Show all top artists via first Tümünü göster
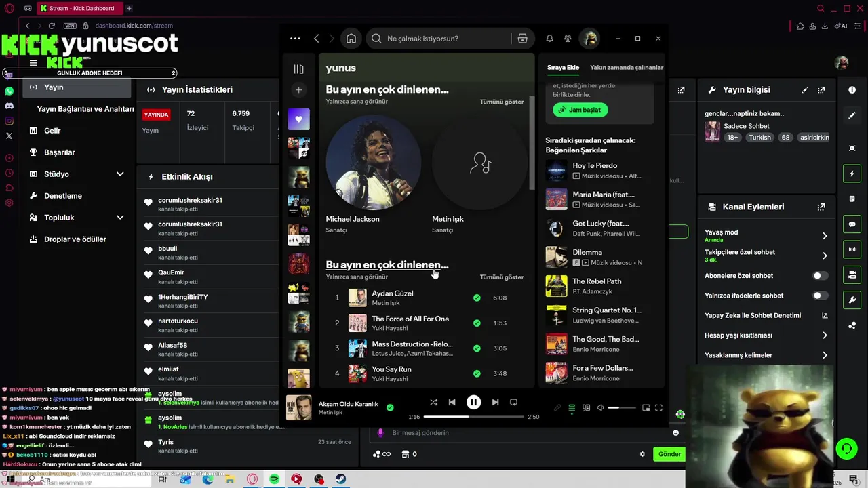Screen dimensions: 868x488 (x=502, y=102)
